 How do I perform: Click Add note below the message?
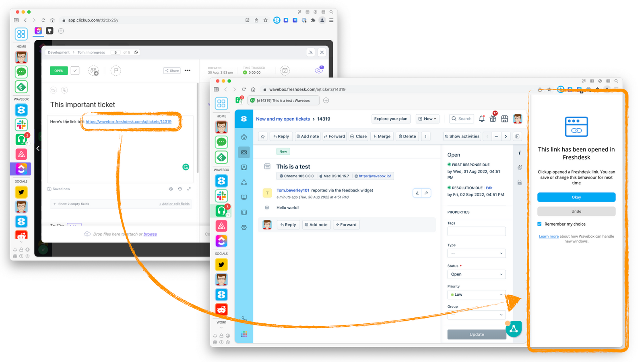[x=316, y=225]
